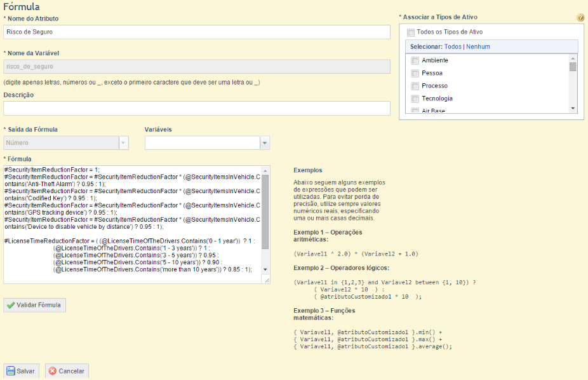Click the asset type list scroll-up arrow
The image size is (588, 380).
tap(573, 58)
